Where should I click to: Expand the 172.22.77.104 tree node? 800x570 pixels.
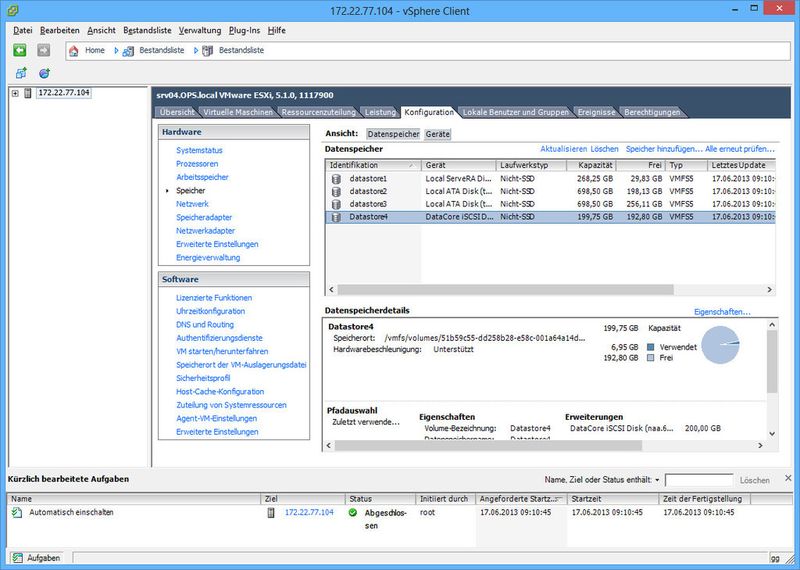click(x=15, y=93)
